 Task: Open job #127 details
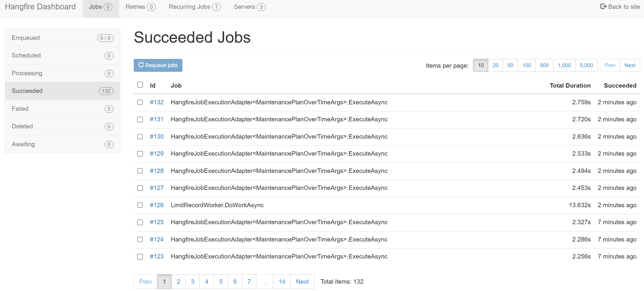pos(157,188)
